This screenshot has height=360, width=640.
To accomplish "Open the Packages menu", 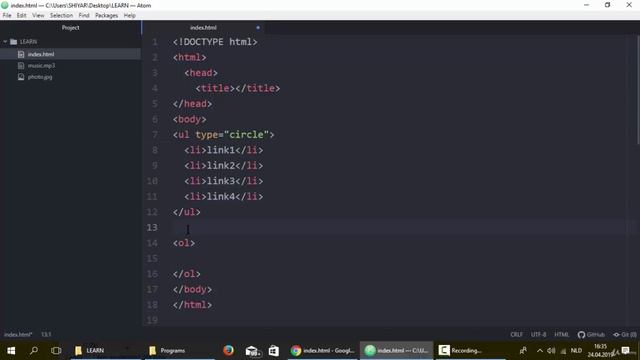I will tap(107, 16).
